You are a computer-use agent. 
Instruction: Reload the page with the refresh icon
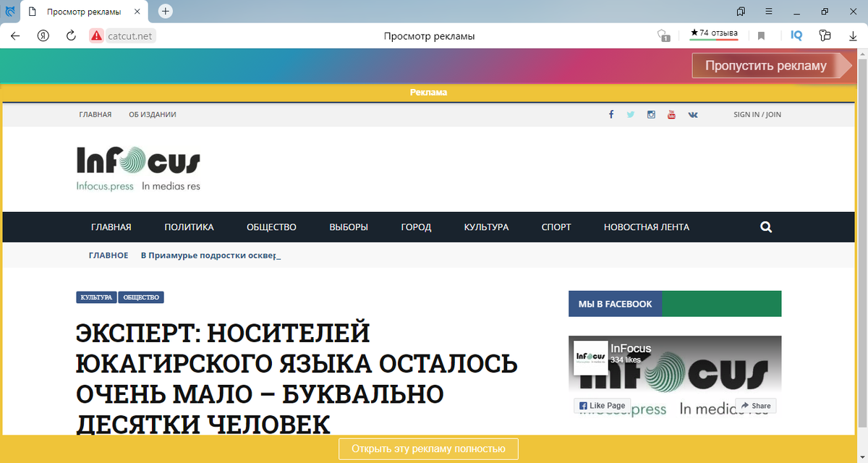pos(71,35)
